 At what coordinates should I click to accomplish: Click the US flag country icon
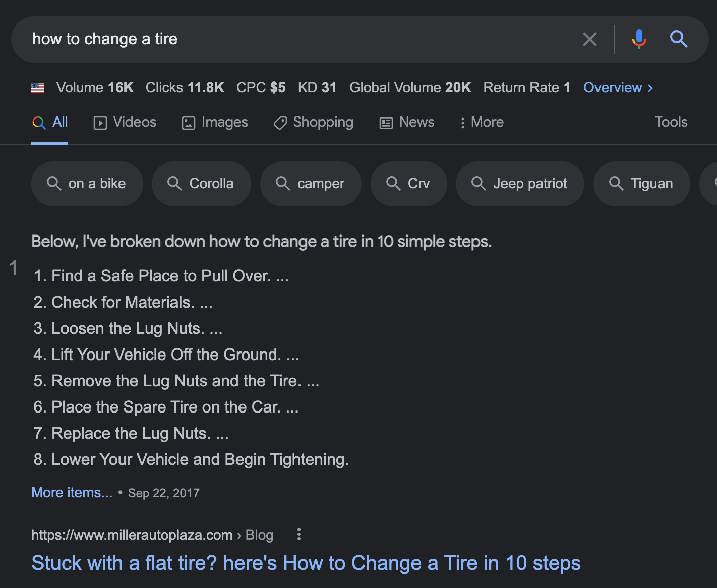(x=37, y=87)
